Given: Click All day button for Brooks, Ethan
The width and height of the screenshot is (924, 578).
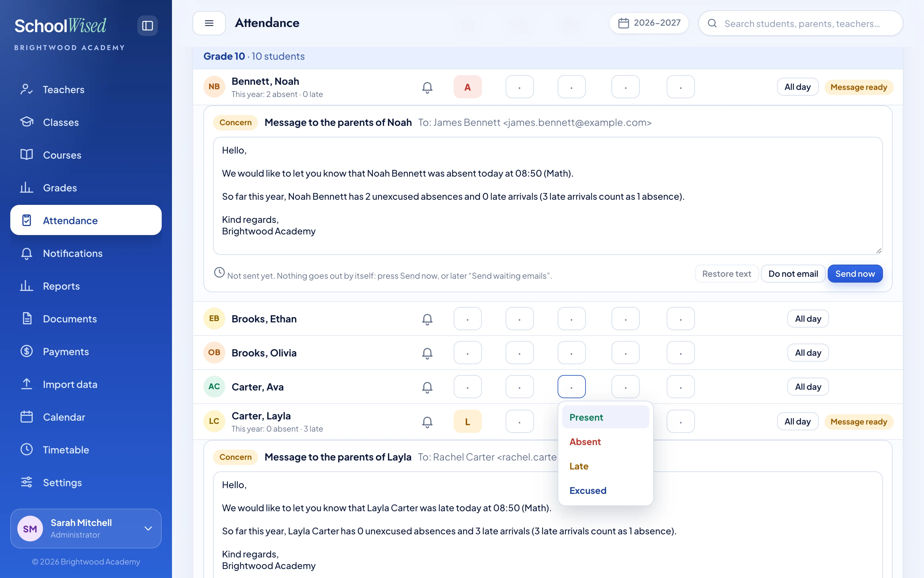Looking at the screenshot, I should pyautogui.click(x=808, y=319).
